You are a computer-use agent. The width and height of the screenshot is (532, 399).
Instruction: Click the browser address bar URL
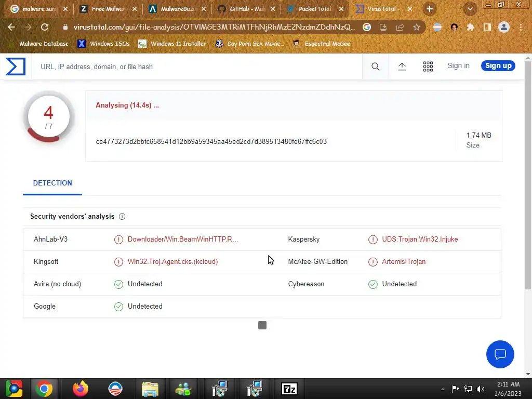coord(214,27)
